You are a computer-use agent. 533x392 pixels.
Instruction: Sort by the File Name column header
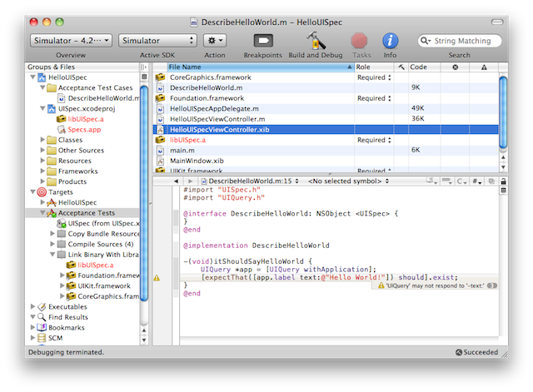[x=261, y=67]
